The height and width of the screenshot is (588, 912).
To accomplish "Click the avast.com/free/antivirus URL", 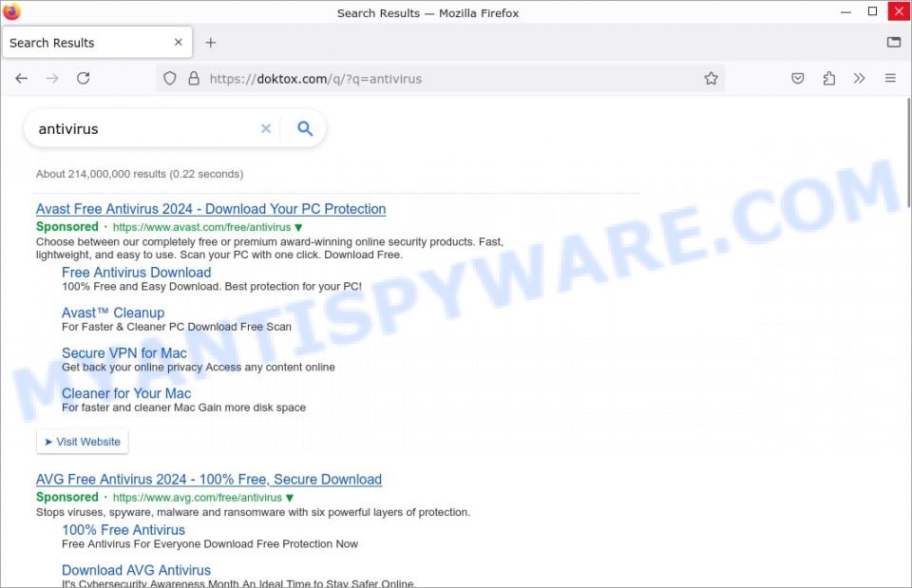I will tap(201, 227).
